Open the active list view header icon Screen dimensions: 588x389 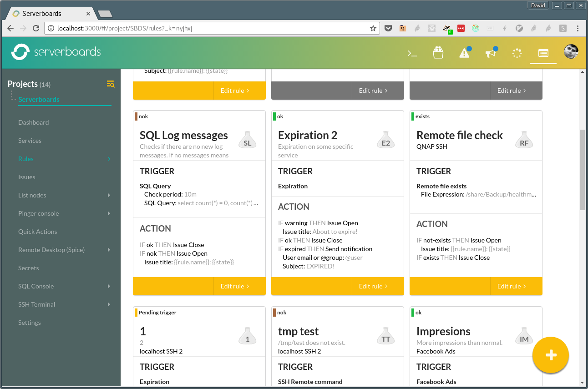tap(543, 53)
